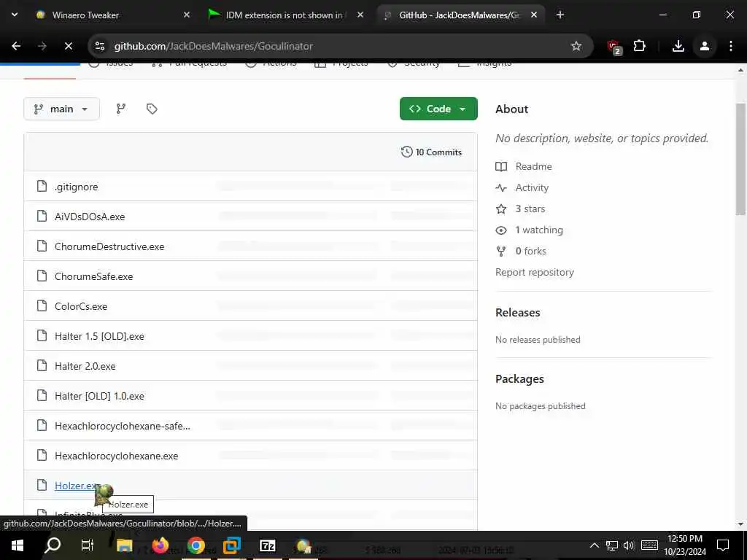The width and height of the screenshot is (747, 560).
Task: Open the Chrome profile menu
Action: click(x=705, y=46)
